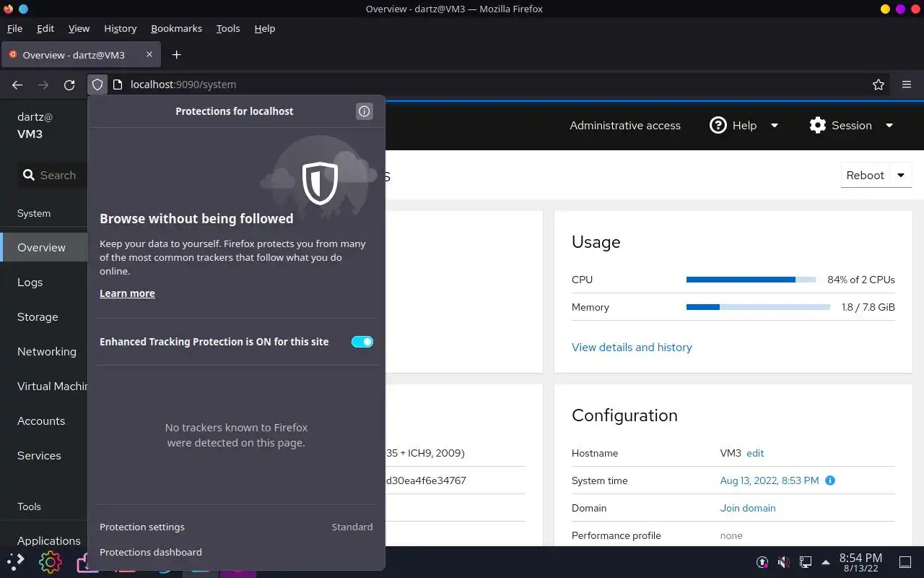Open the File menu
924x578 pixels.
(x=14, y=28)
